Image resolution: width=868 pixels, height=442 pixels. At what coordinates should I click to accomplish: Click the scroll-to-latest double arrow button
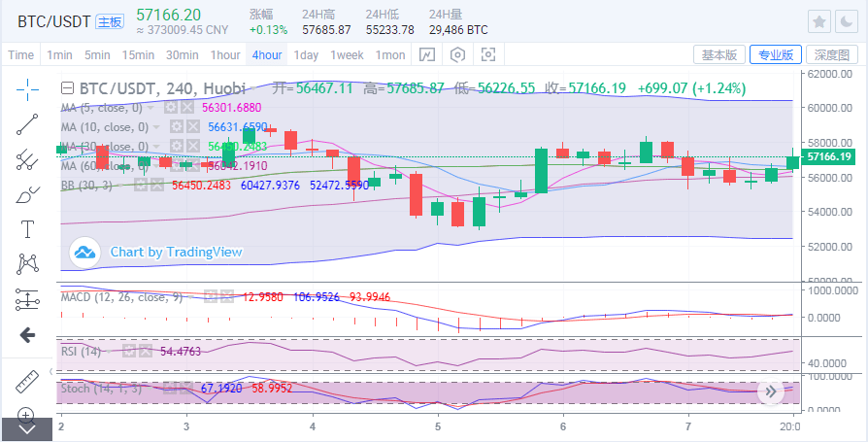pyautogui.click(x=771, y=391)
